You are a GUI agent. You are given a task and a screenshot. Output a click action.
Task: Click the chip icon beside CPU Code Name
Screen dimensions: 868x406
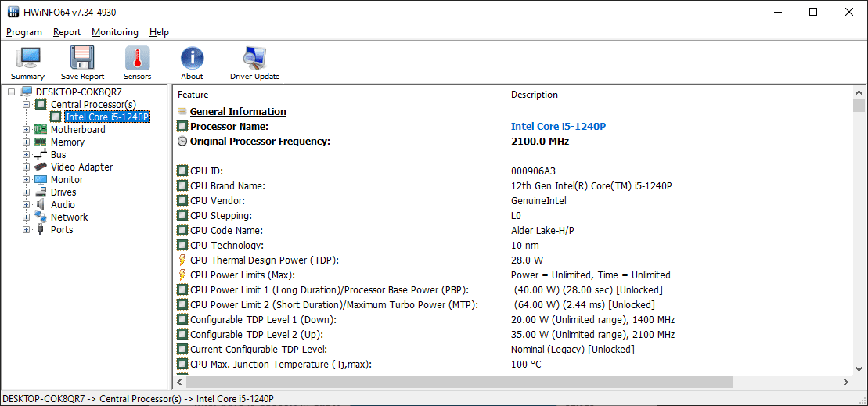click(182, 230)
